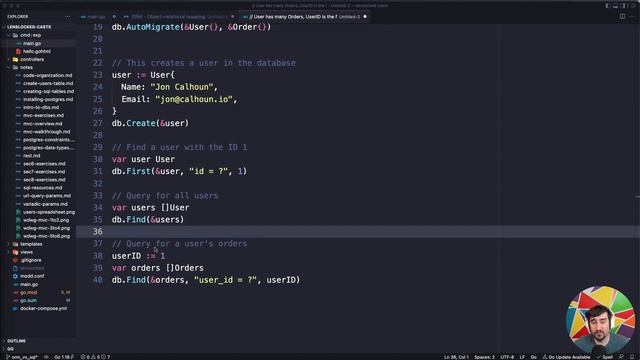Viewport: 640px width, 360px height.
Task: Click the notifications bell in status bar
Action: (x=632, y=357)
